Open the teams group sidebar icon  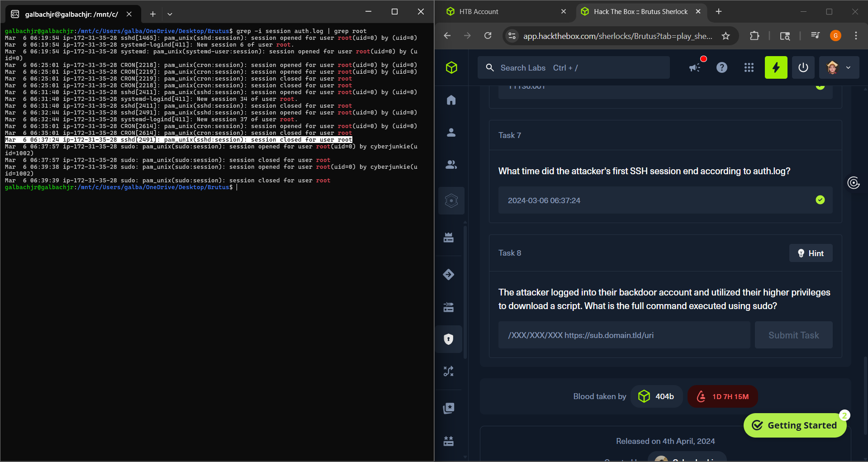point(451,165)
